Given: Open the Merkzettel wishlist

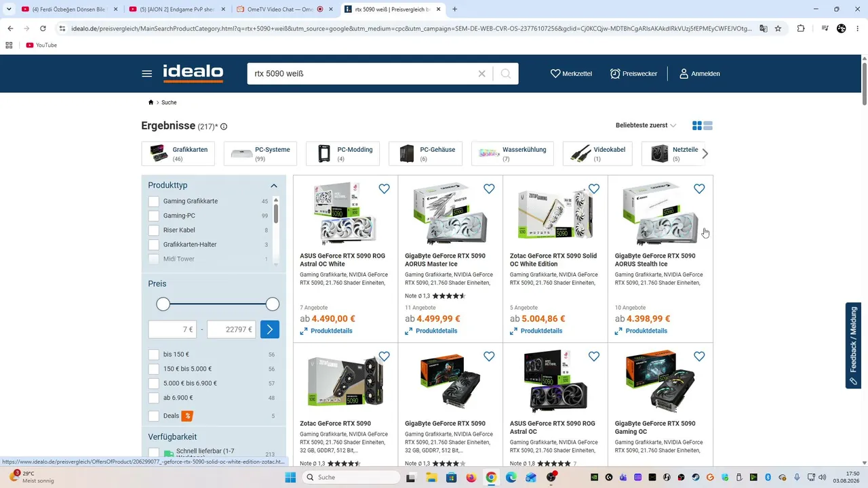Looking at the screenshot, I should coord(571,73).
